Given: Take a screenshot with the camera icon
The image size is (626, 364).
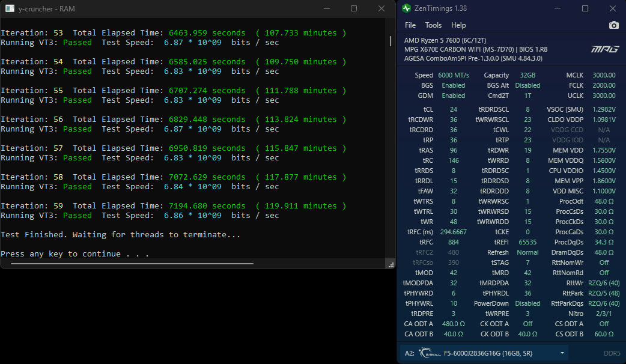Looking at the screenshot, I should [613, 25].
